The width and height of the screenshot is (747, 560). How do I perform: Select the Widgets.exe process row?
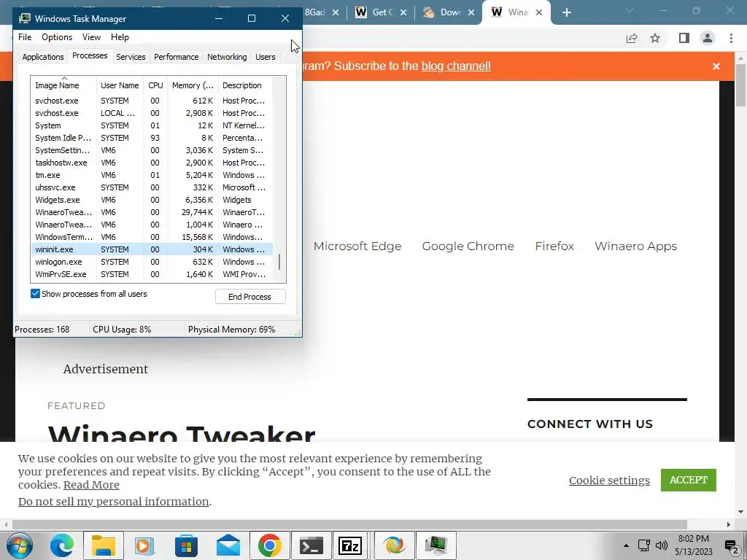(152, 200)
